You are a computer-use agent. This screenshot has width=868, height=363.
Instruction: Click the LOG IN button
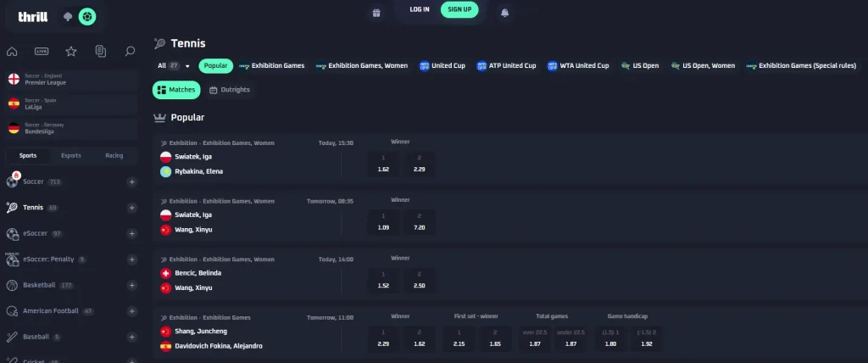(419, 9)
